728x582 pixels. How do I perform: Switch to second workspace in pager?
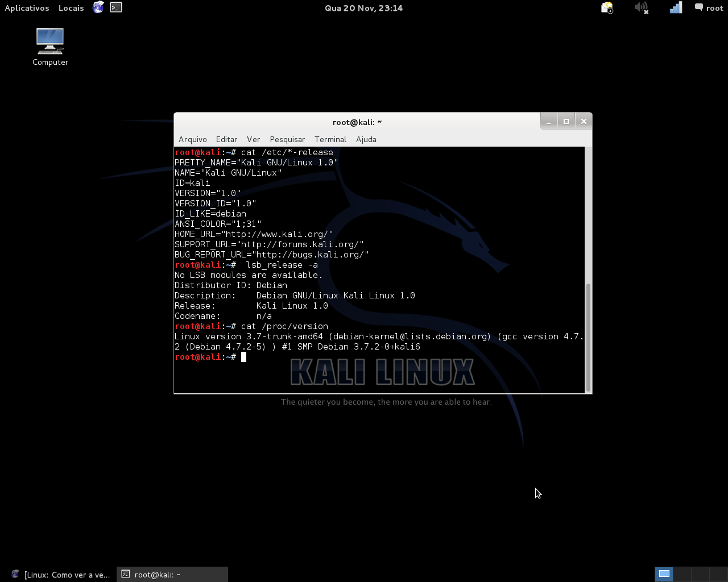[x=682, y=574]
